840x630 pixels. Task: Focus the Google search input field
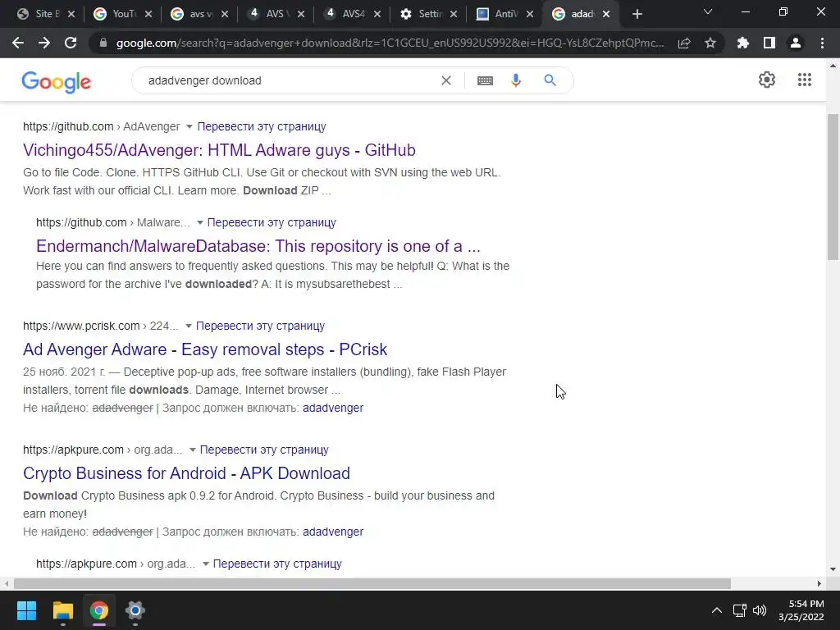290,80
